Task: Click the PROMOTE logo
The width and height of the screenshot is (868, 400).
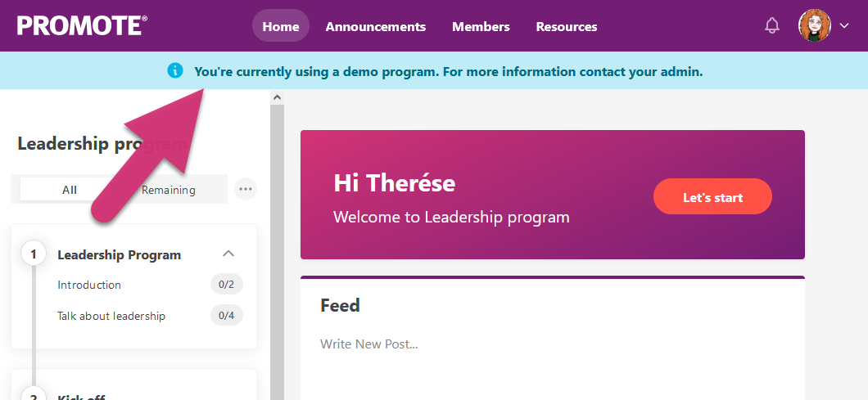Action: coord(82,26)
